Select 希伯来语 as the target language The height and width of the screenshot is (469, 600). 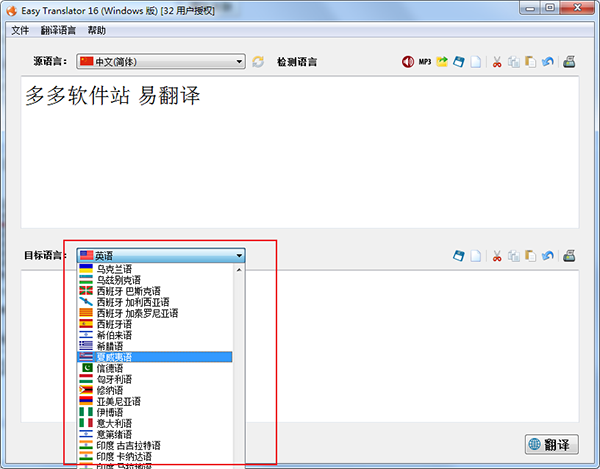[155, 335]
